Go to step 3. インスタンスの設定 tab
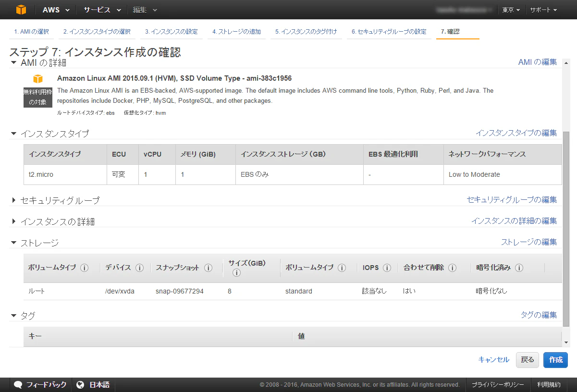Image resolution: width=577 pixels, height=392 pixels. tap(171, 32)
